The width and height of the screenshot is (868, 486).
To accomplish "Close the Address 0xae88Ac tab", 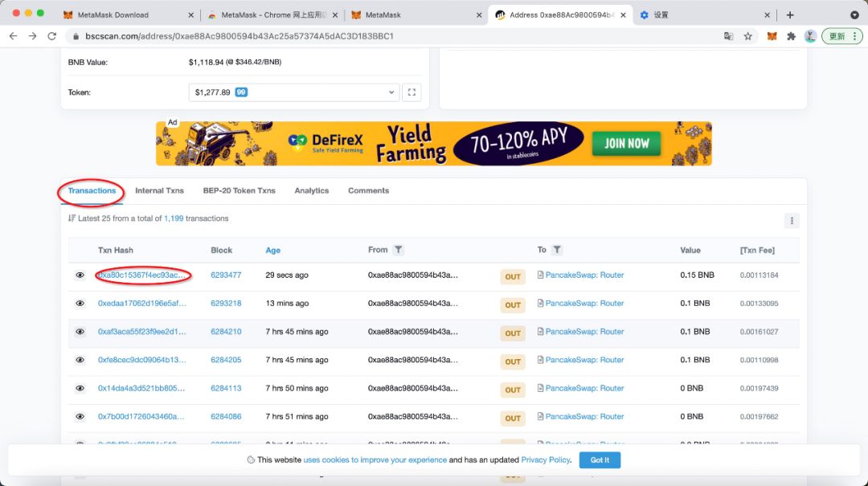I will (x=624, y=15).
